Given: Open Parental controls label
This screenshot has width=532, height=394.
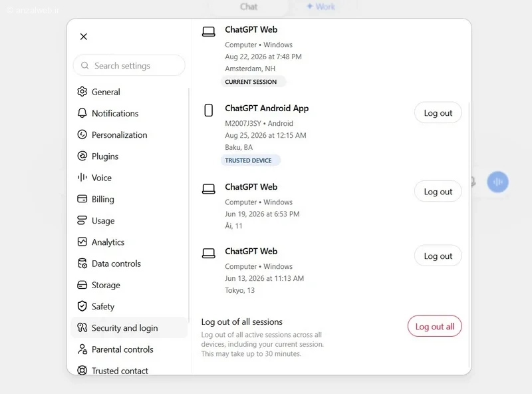Looking at the screenshot, I should pos(122,349).
